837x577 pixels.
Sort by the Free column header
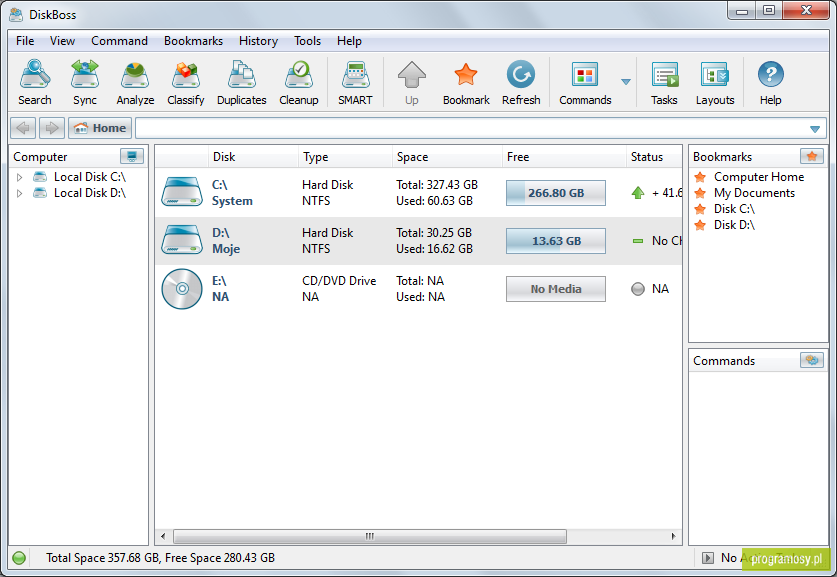tap(564, 157)
